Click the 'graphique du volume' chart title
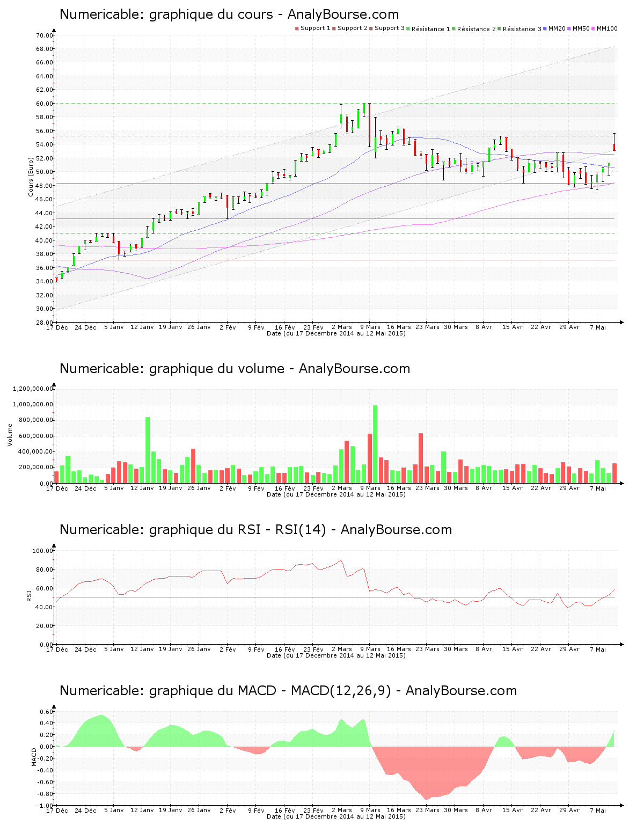The width and height of the screenshot is (644, 832). pyautogui.click(x=235, y=369)
